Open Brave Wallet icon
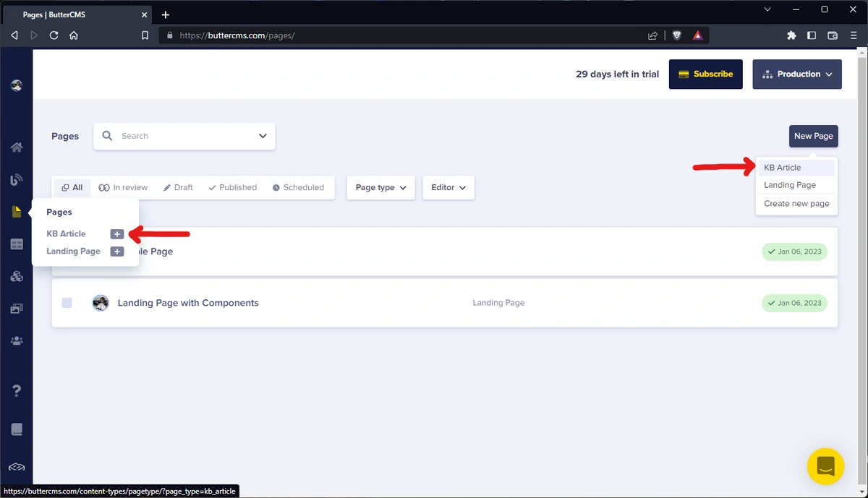This screenshot has height=498, width=868. point(833,35)
